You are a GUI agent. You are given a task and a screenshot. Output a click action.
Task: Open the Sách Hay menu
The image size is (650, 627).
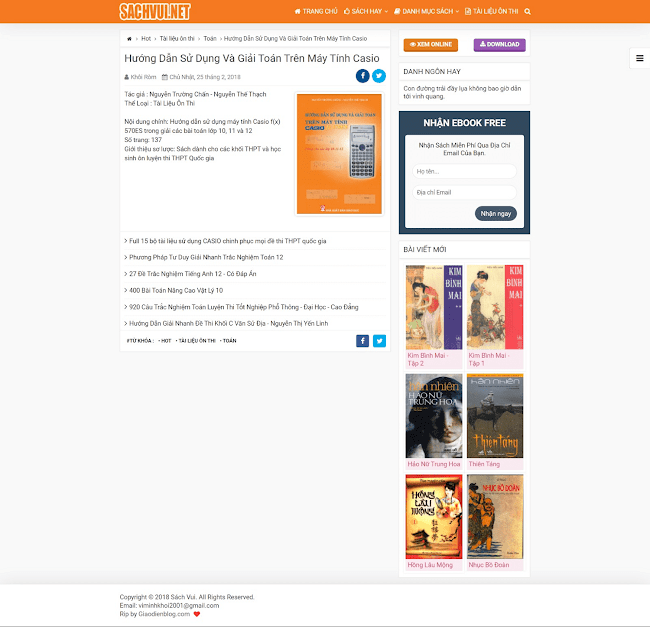[366, 11]
